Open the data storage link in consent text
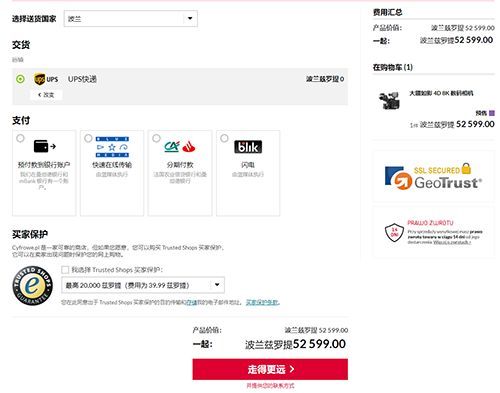Viewport: 500px width, 393px height. click(x=191, y=302)
